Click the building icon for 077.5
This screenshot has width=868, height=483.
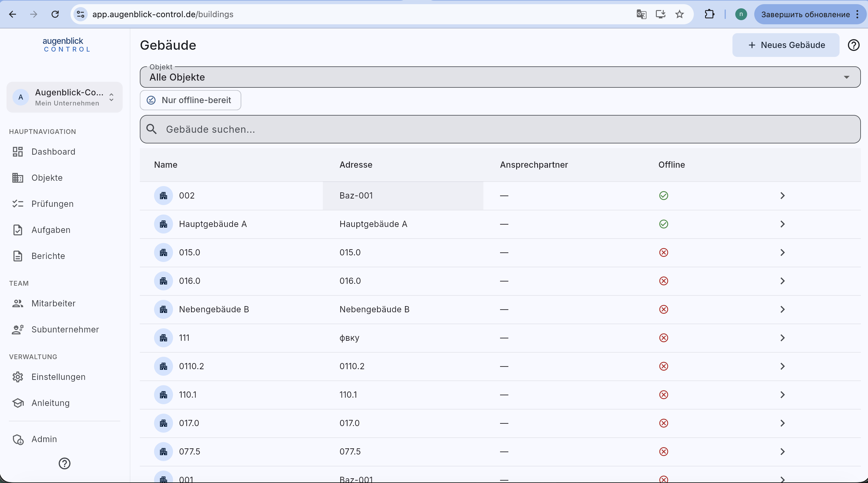pos(164,451)
